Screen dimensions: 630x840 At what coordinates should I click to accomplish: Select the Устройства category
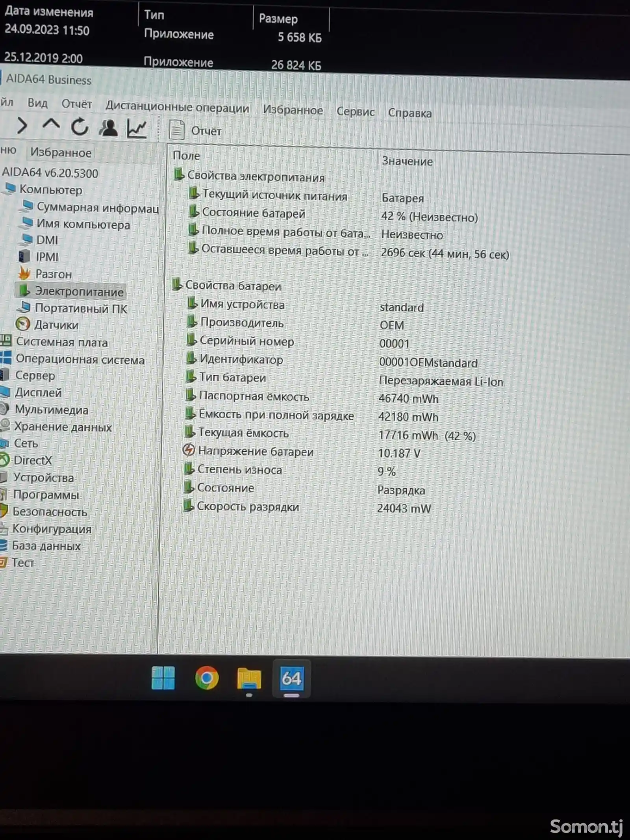pyautogui.click(x=37, y=477)
